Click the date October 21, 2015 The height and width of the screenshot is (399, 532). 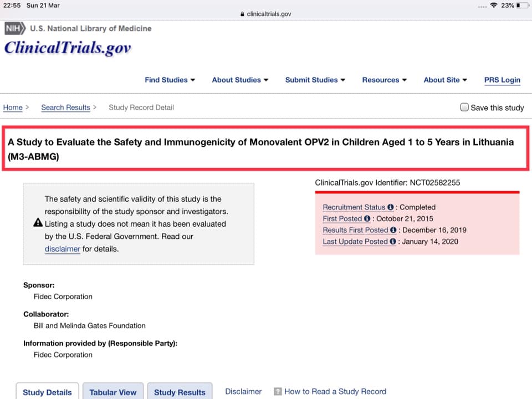pos(405,218)
